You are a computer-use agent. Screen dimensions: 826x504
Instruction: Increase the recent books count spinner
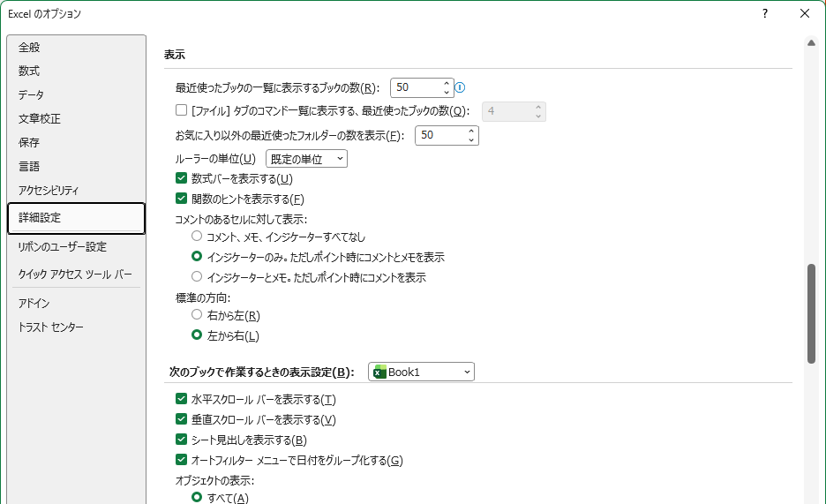tap(447, 83)
